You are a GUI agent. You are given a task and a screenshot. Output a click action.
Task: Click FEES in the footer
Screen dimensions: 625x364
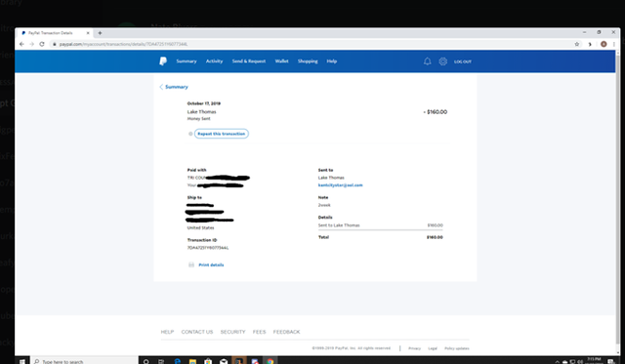(x=259, y=332)
